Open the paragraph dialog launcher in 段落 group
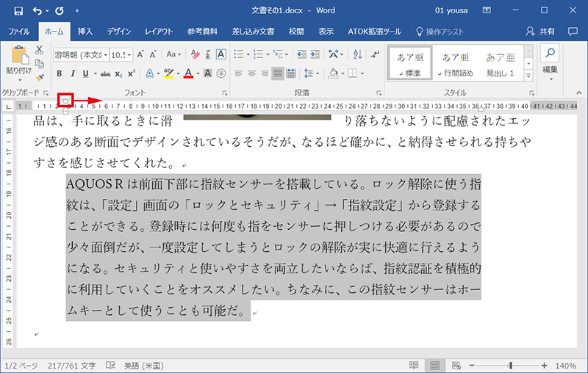The image size is (588, 373). tap(379, 93)
